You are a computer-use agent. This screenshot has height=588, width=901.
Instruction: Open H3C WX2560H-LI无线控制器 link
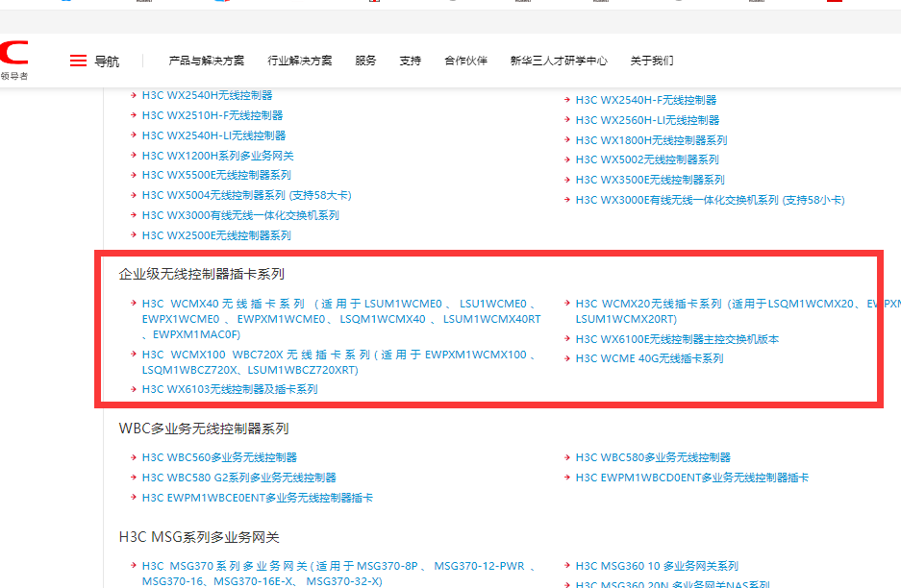647,120
